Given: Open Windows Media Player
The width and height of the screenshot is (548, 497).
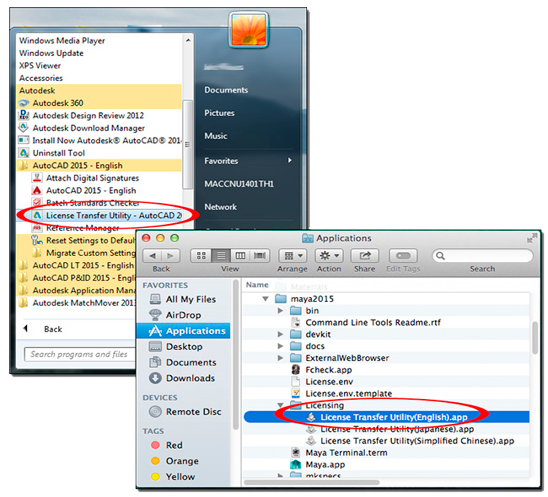Looking at the screenshot, I should (x=62, y=41).
